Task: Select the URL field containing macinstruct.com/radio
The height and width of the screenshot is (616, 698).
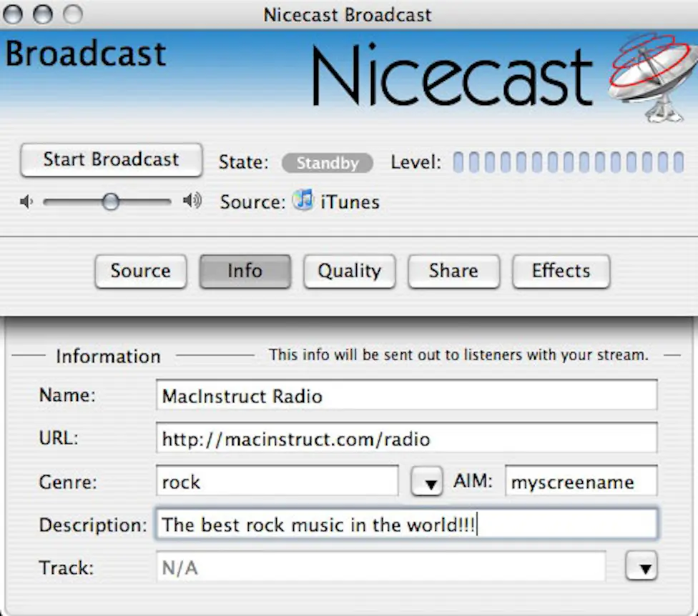Action: click(x=406, y=439)
